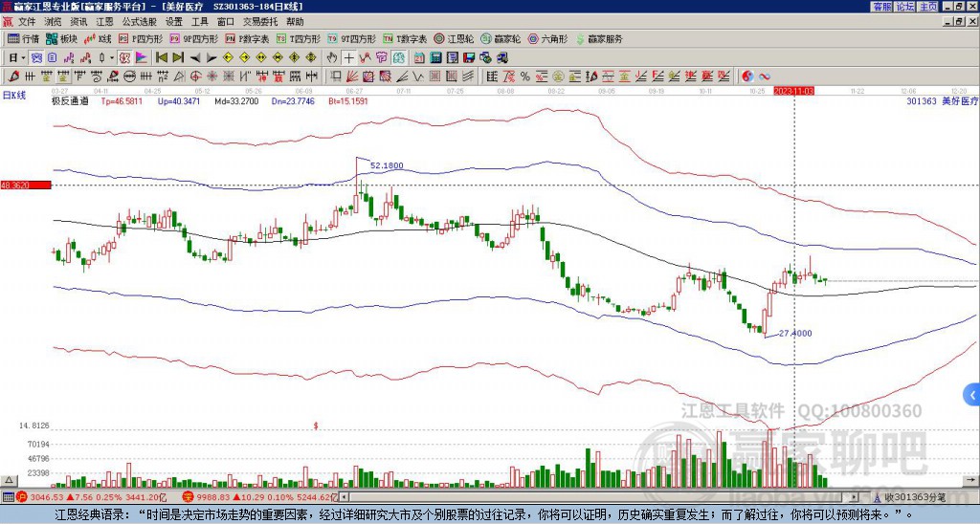980x524 pixels.
Task: Click the red floppy save icon
Action: tap(469, 57)
